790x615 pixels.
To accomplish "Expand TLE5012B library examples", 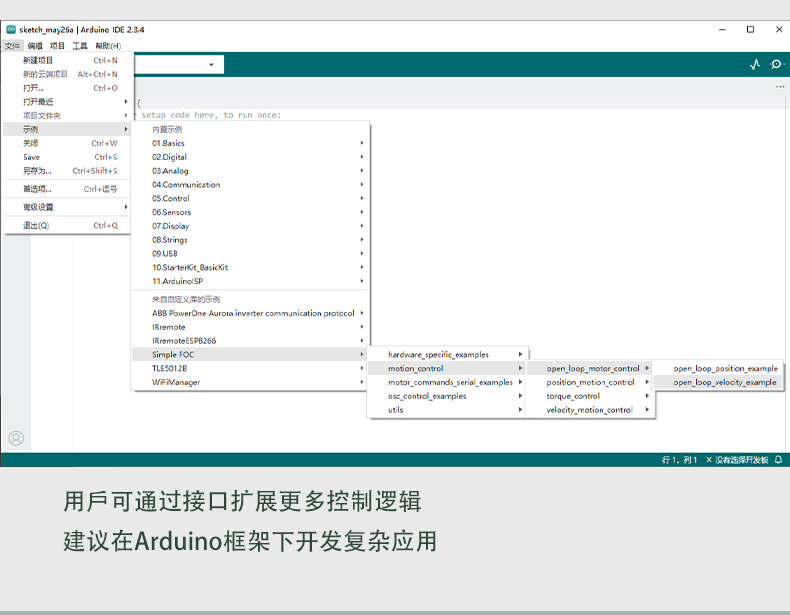I will point(250,368).
